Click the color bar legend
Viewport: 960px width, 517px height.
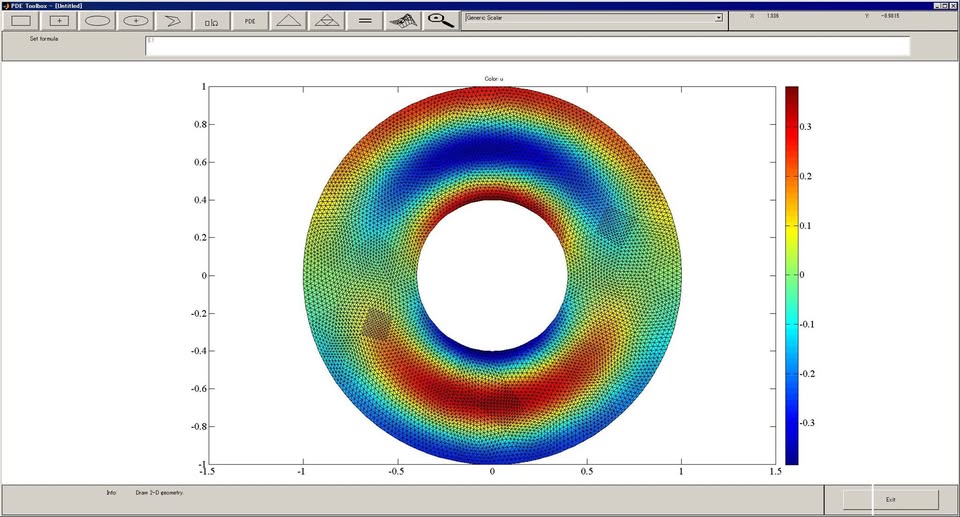(x=792, y=275)
